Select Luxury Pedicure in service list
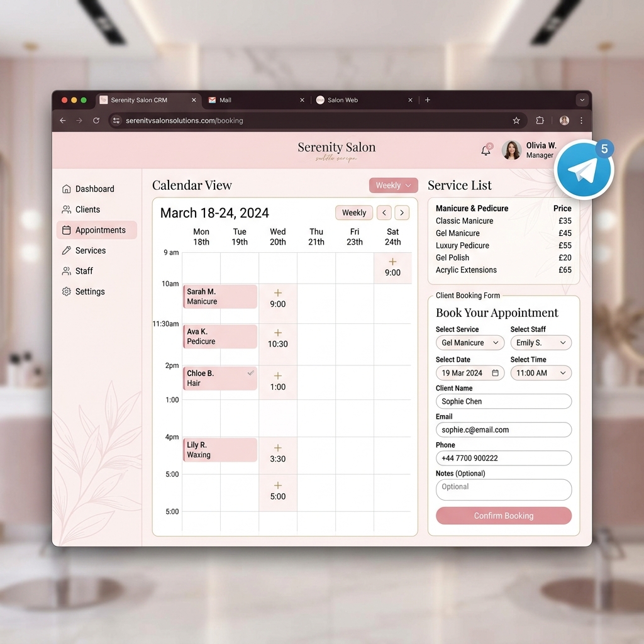Viewport: 644px width, 644px height. tap(504, 246)
